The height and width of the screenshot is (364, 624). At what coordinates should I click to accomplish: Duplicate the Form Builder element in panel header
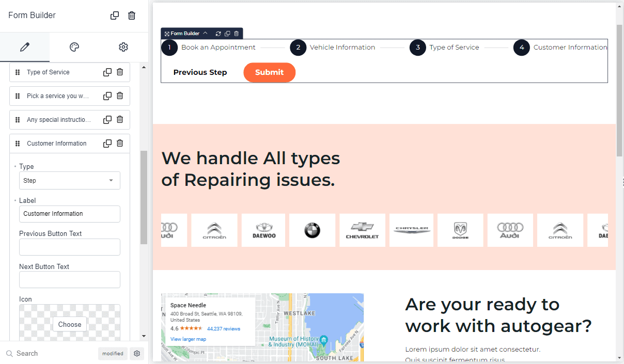pos(115,15)
